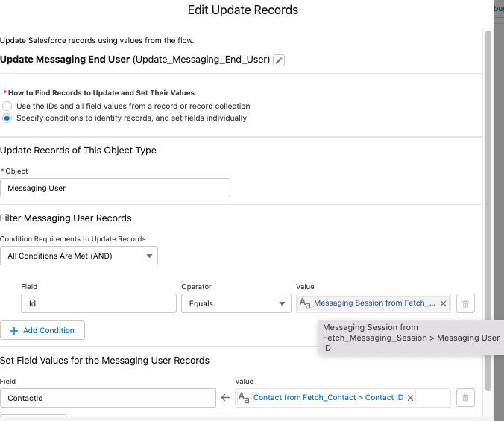Click the filter Field input containing Id
This screenshot has height=421, width=504.
[98, 303]
